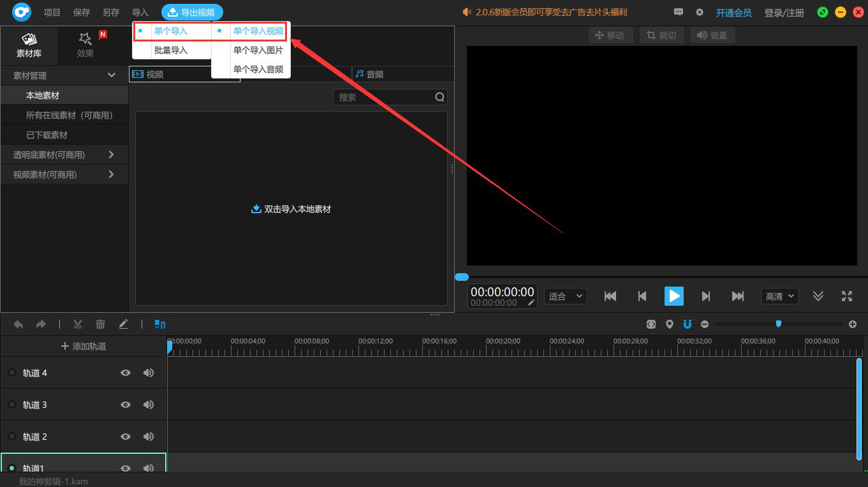Step forward one frame

tap(706, 296)
